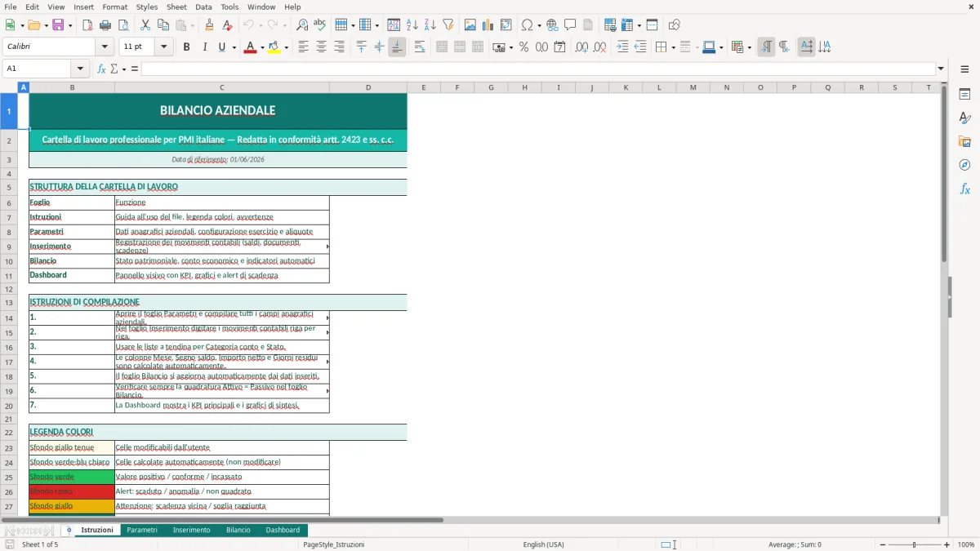Screen dimensions: 980x551
Task: Toggle Align Left
Action: pyautogui.click(x=303, y=47)
